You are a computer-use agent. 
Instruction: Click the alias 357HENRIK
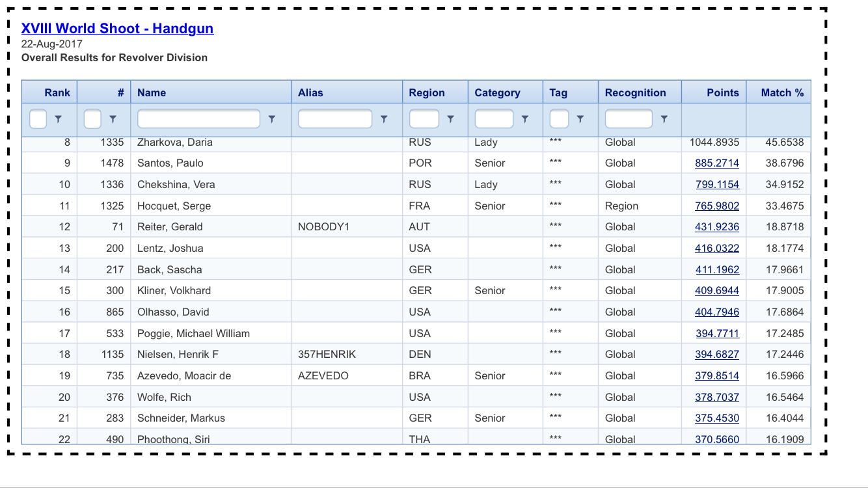[327, 355]
